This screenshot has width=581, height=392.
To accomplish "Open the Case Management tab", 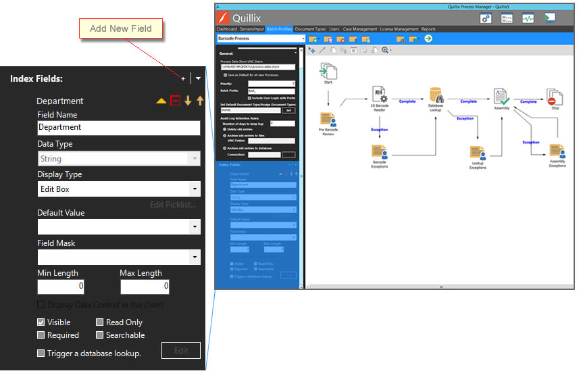I will click(x=360, y=29).
